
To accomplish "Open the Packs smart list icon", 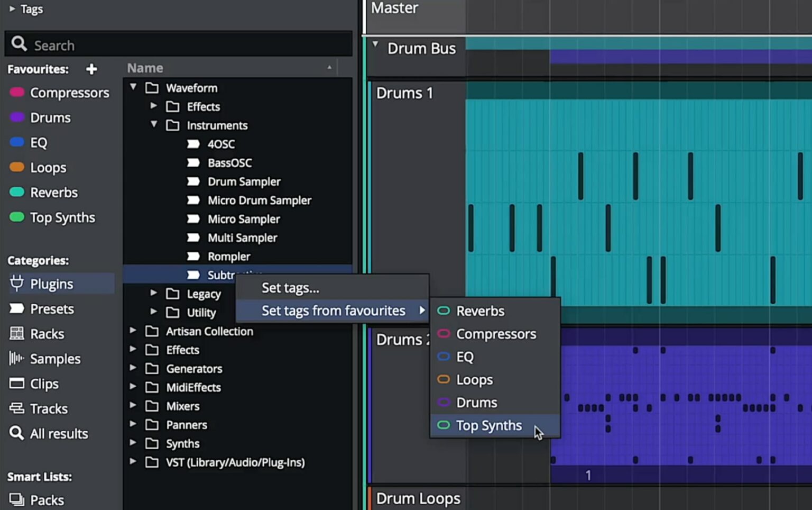I will [16, 499].
